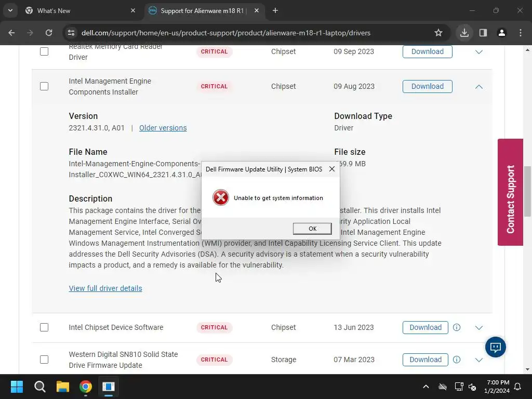Click the browser forward arrow
This screenshot has width=532, height=399.
coord(30,33)
